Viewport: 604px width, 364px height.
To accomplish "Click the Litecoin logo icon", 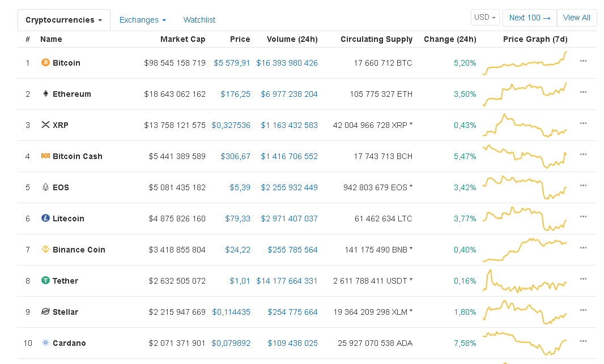I will 46,219.
